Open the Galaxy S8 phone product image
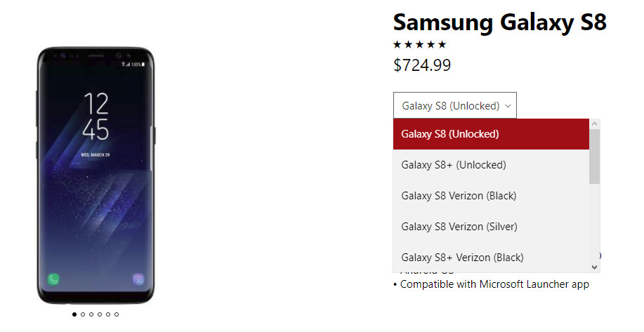 point(96,175)
